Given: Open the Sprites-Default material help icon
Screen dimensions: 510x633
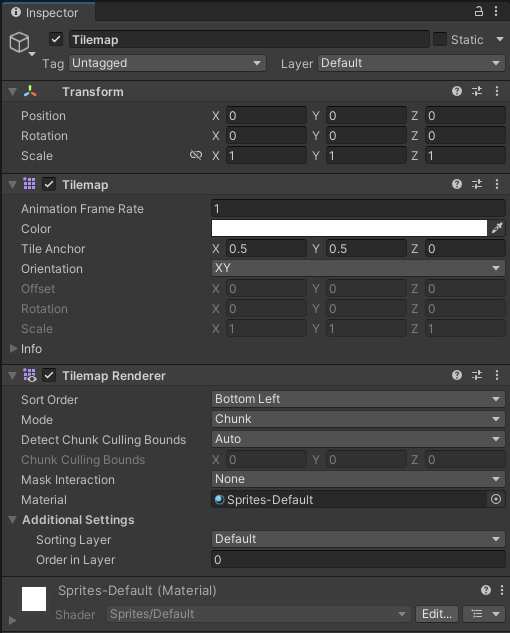Looking at the screenshot, I should click(486, 590).
